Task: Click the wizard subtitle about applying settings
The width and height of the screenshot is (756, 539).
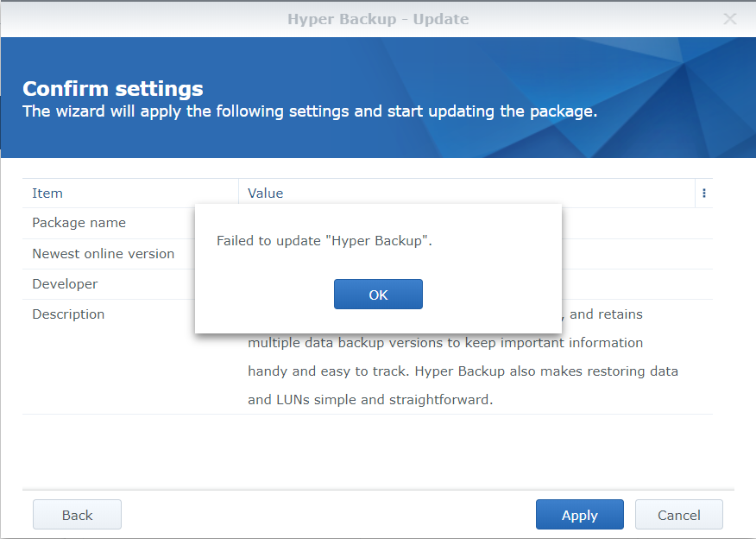Action: [x=310, y=111]
